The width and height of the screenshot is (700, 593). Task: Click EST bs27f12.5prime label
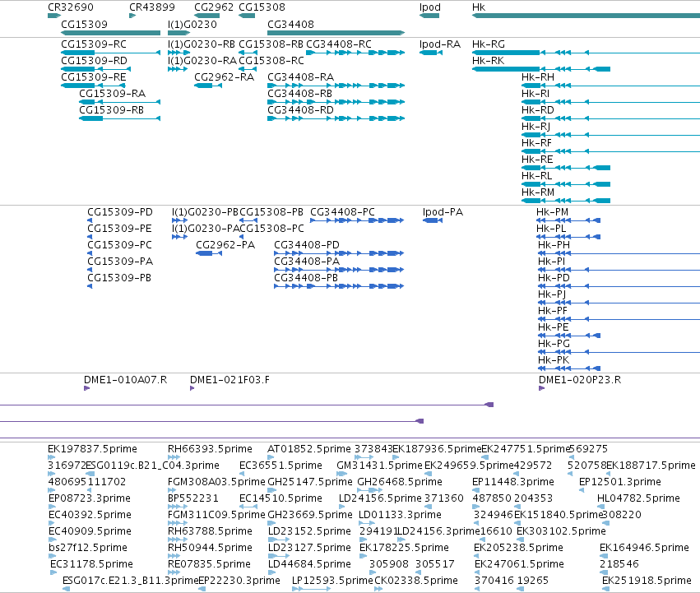pos(88,548)
